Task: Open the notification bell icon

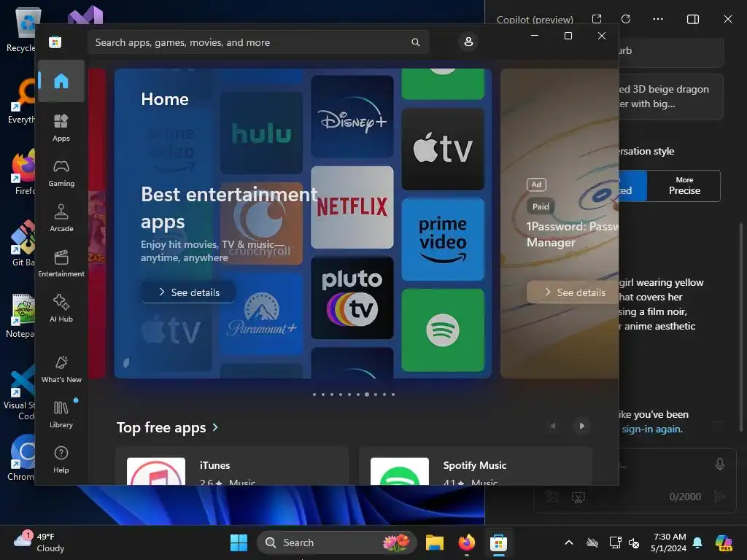Action: [x=697, y=542]
